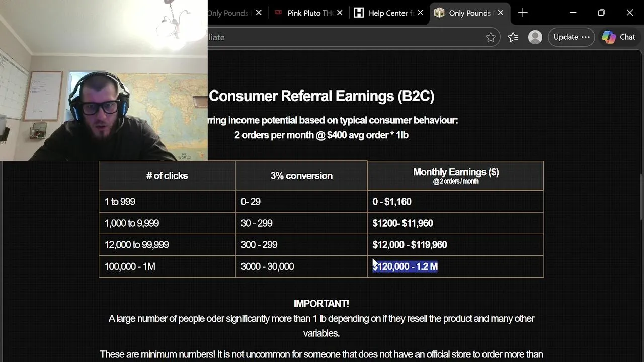The width and height of the screenshot is (644, 362).
Task: Switch to the Pink Pluto tab
Action: [307, 13]
